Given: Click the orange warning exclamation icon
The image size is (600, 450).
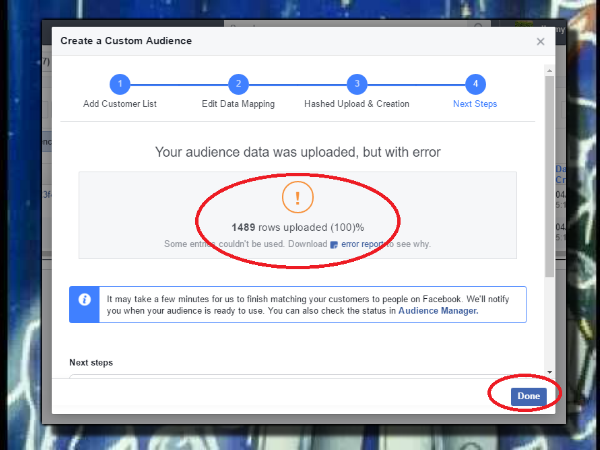Looking at the screenshot, I should click(298, 197).
